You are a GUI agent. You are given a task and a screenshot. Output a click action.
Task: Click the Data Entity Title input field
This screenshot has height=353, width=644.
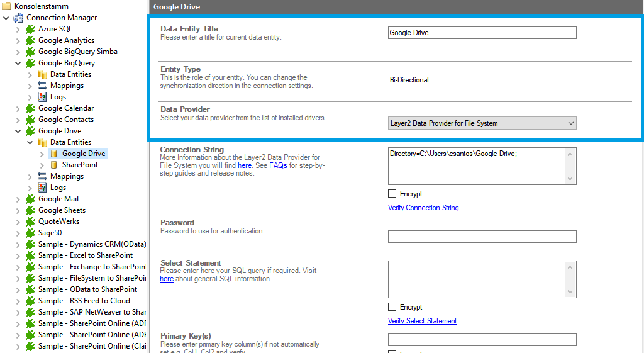click(x=482, y=33)
